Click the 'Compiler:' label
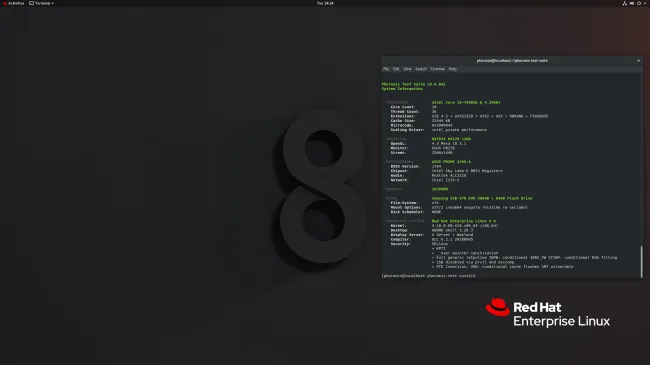The width and height of the screenshot is (650, 365). coord(400,239)
